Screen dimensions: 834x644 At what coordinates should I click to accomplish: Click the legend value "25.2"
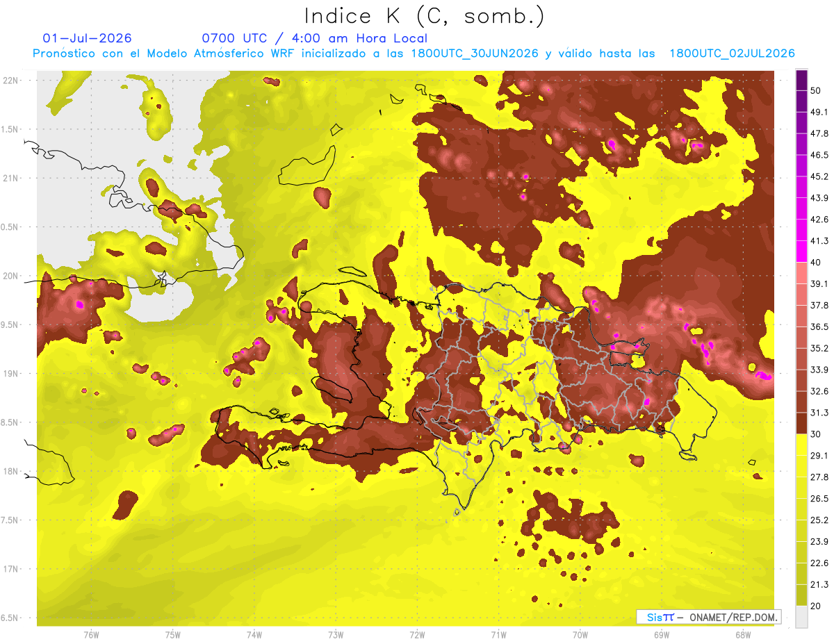pyautogui.click(x=819, y=520)
